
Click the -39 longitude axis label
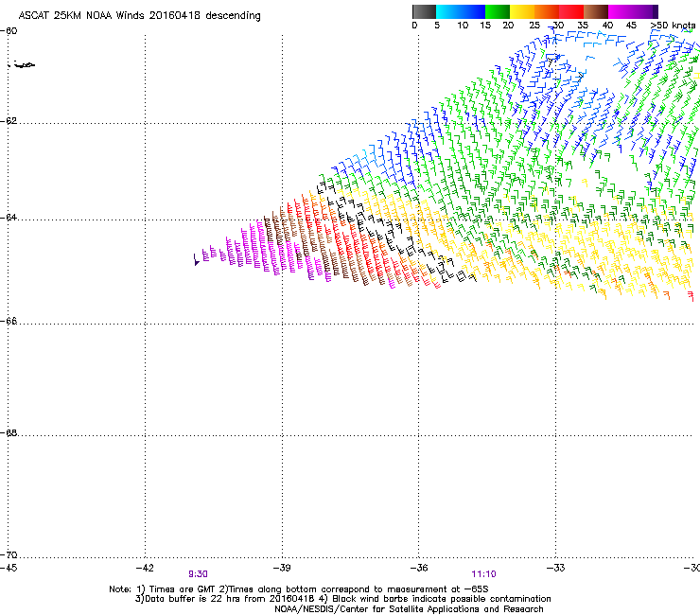pos(282,568)
